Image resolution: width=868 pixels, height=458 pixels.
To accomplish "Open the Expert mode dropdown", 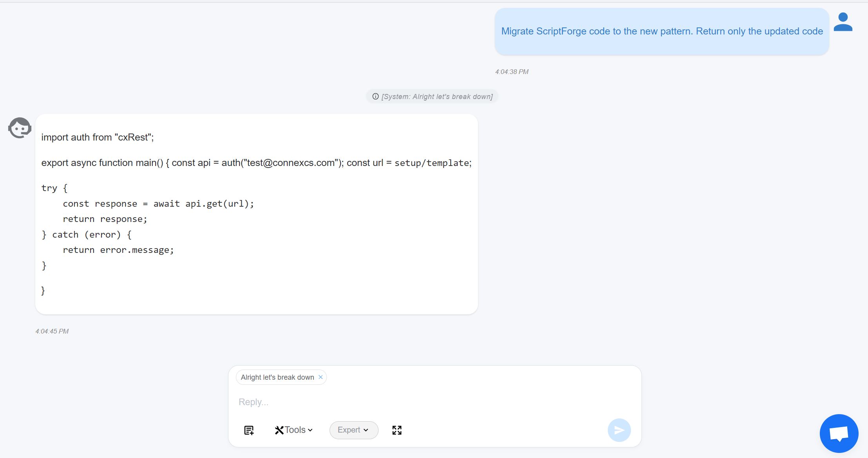I will coord(354,430).
